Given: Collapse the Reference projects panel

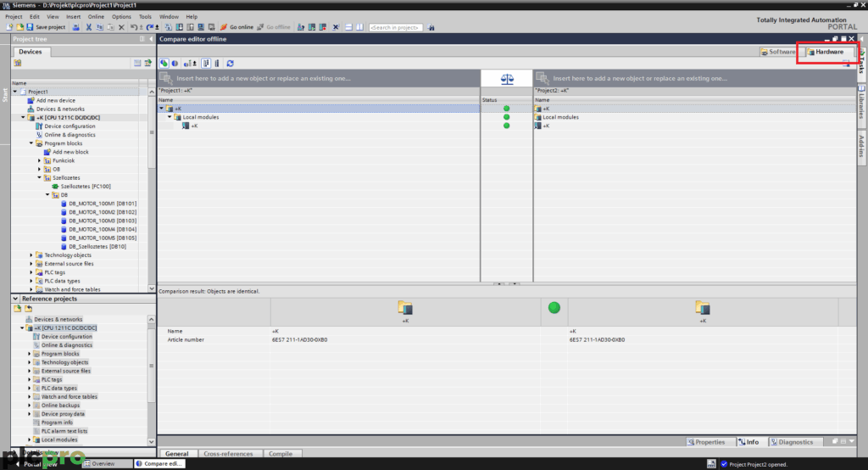Looking at the screenshot, I should [x=15, y=298].
